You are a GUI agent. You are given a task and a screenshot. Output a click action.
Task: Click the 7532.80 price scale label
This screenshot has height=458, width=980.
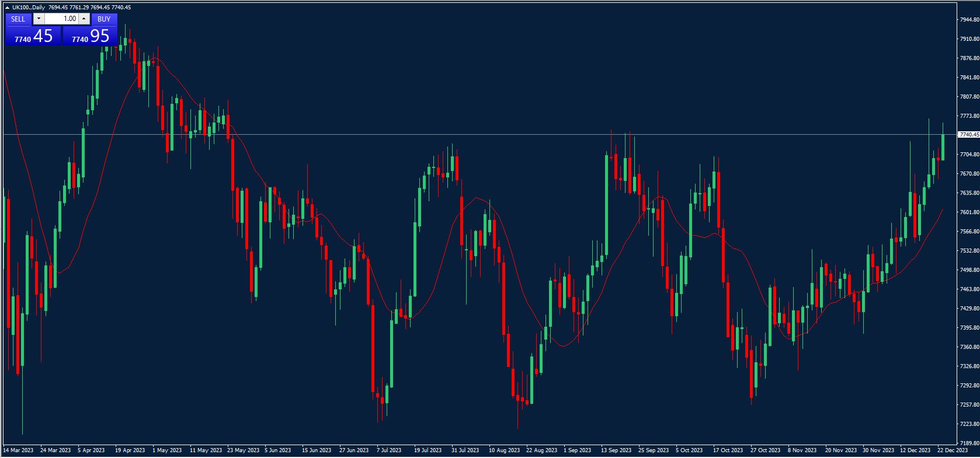969,251
